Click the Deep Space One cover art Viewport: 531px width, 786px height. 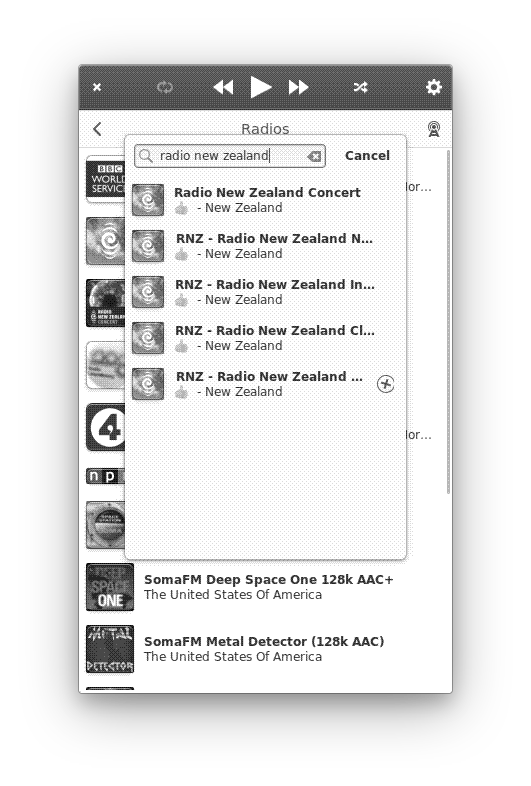(110, 587)
